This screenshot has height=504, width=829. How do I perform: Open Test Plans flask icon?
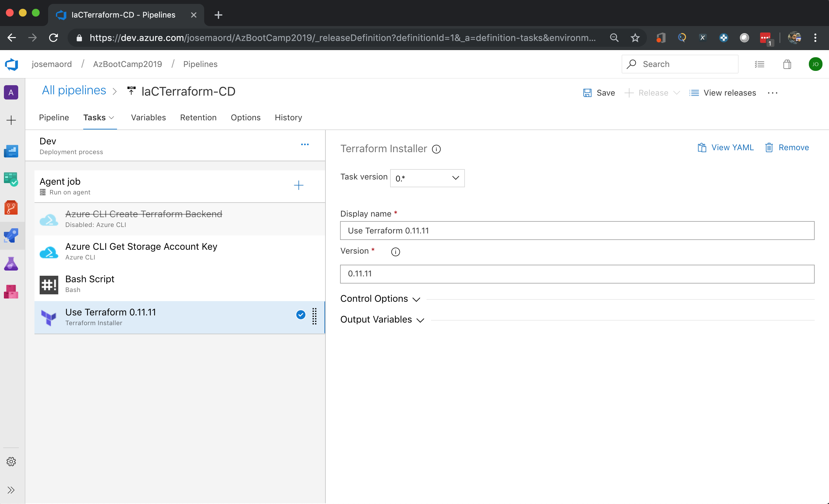tap(11, 264)
